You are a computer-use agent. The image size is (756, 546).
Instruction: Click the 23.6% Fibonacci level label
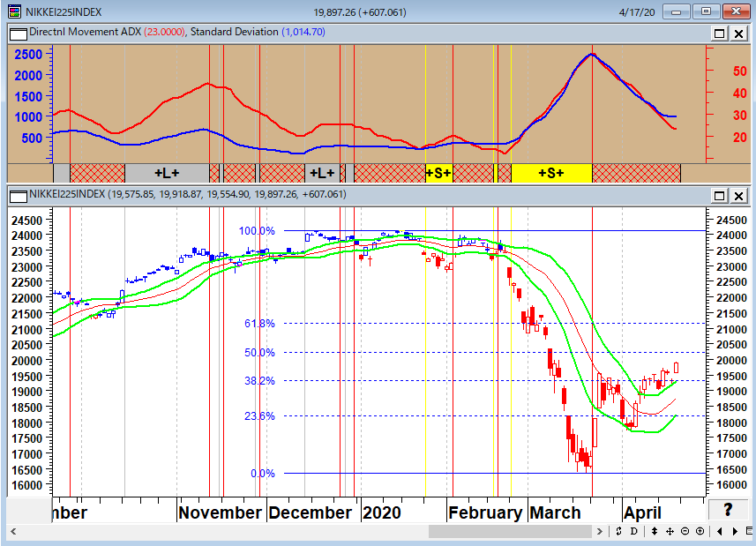click(259, 415)
